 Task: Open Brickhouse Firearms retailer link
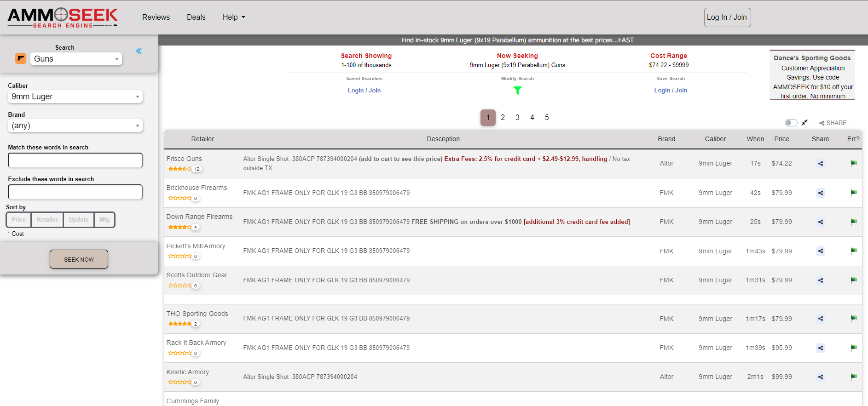197,188
